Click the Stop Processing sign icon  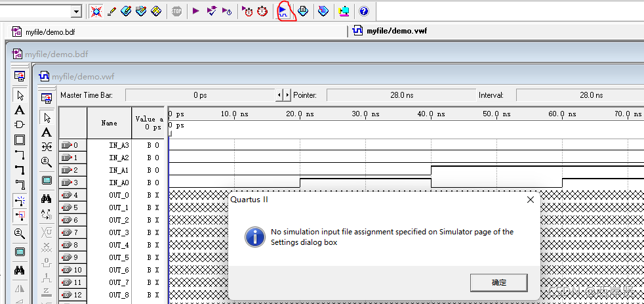click(176, 11)
